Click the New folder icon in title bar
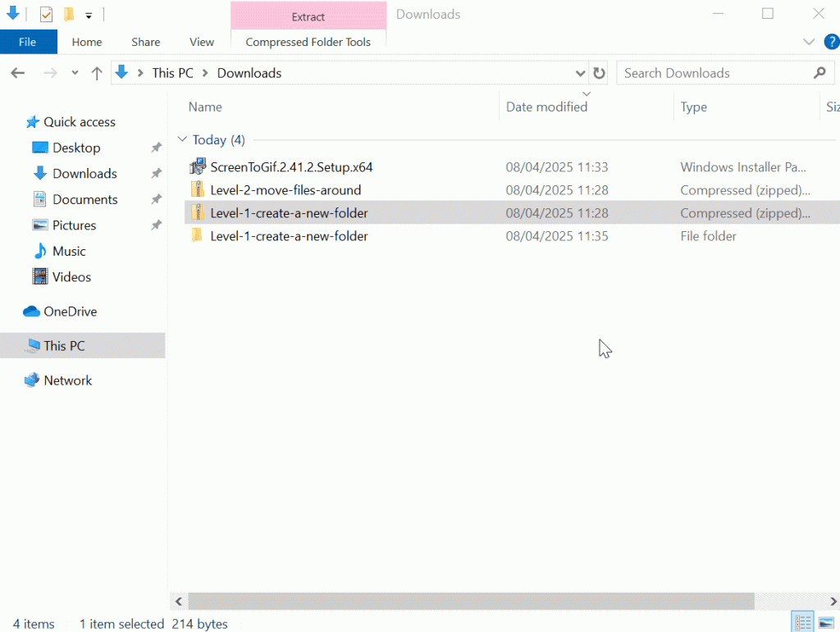The width and height of the screenshot is (840, 632). point(69,14)
